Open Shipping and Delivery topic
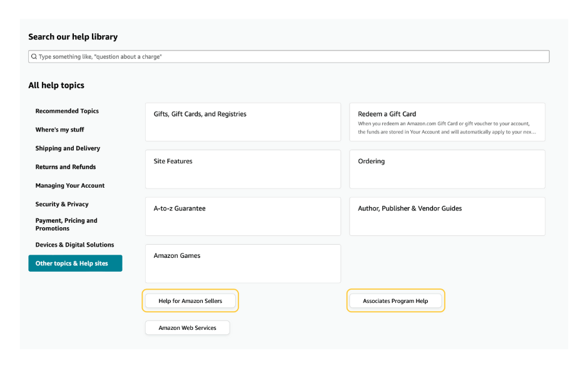The height and width of the screenshot is (368, 588). point(68,148)
